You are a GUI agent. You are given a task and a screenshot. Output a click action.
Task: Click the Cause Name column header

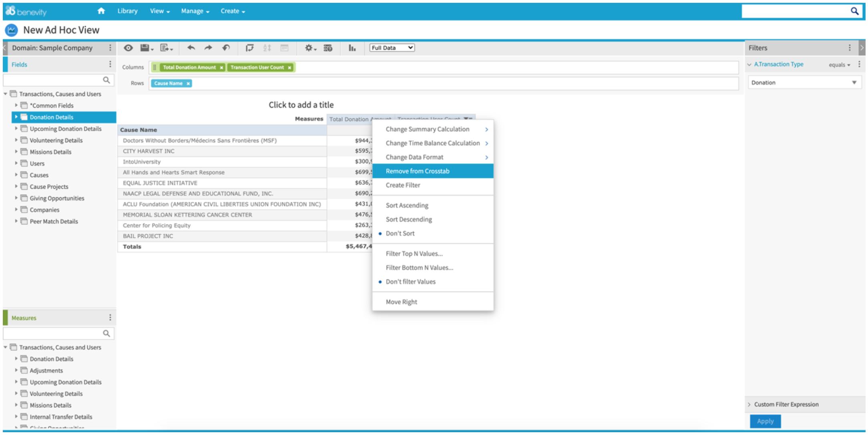[x=222, y=130]
